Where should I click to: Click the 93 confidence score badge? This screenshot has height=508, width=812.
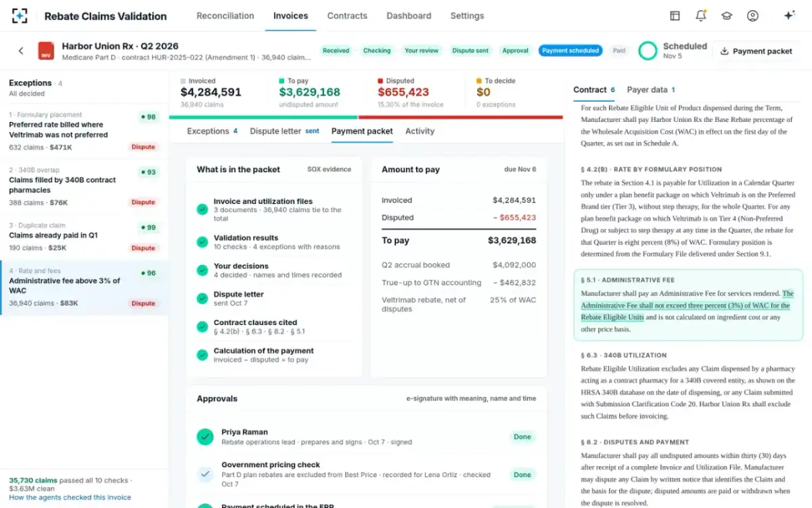coord(148,172)
